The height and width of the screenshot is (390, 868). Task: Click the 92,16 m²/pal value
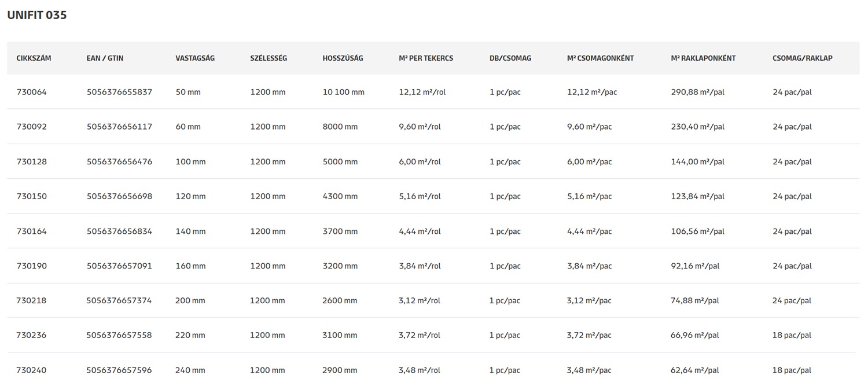(695, 266)
